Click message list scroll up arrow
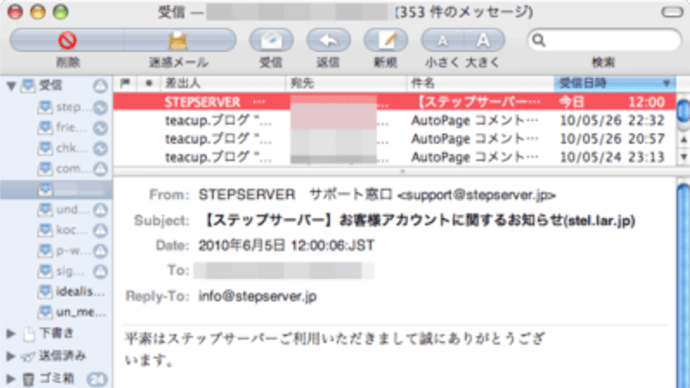 click(683, 140)
